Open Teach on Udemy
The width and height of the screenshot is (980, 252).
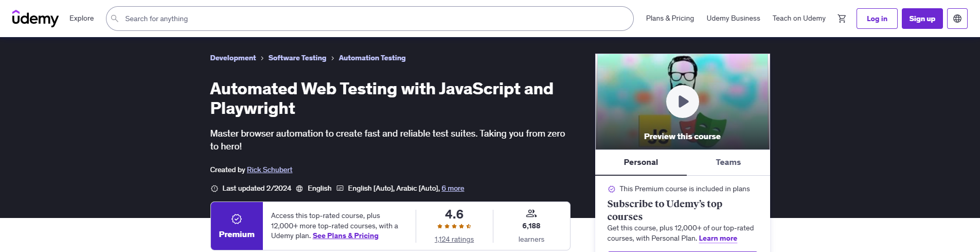[799, 18]
